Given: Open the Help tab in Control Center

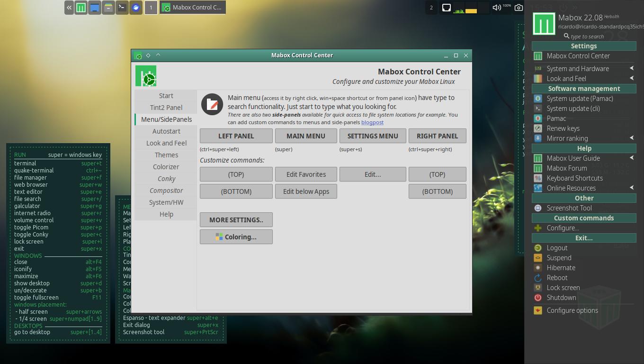Looking at the screenshot, I should pyautogui.click(x=166, y=214).
